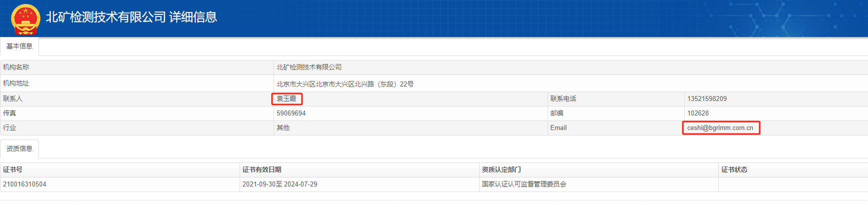Click the 传真 label cell
This screenshot has height=206, width=868.
coord(137,113)
